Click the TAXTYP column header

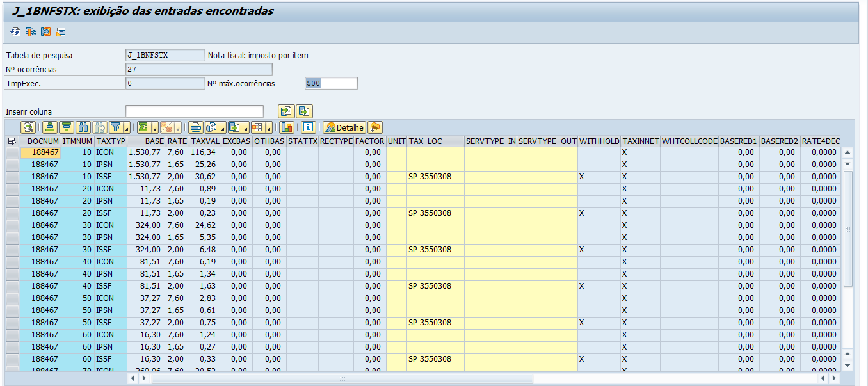coord(110,141)
